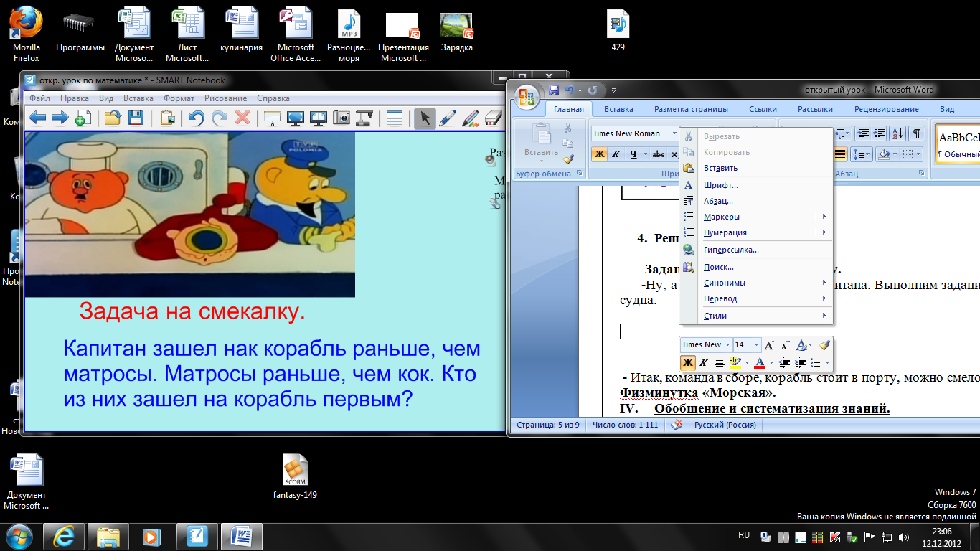Click Вставить paste button in Word ribbon

click(x=541, y=141)
